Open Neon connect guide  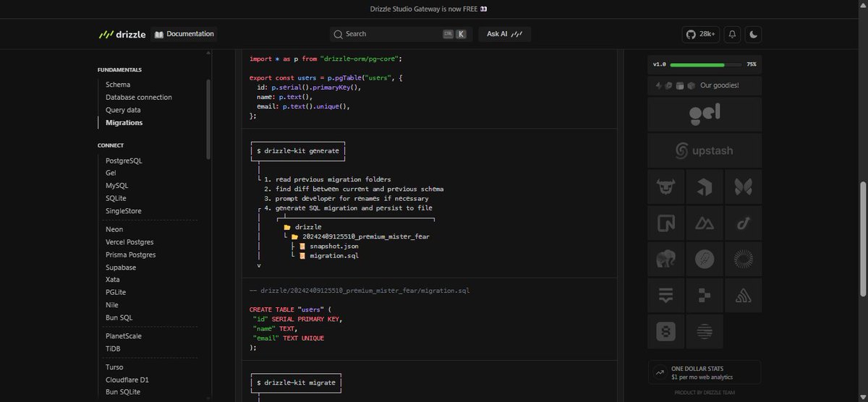114,229
